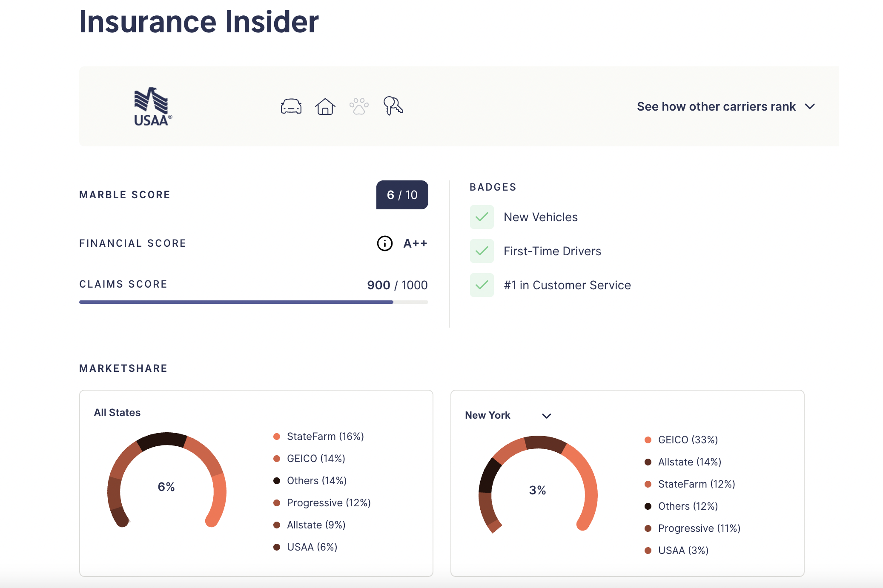The image size is (883, 588).
Task: Select the StateFarm (16%) legend entry
Action: 318,437
